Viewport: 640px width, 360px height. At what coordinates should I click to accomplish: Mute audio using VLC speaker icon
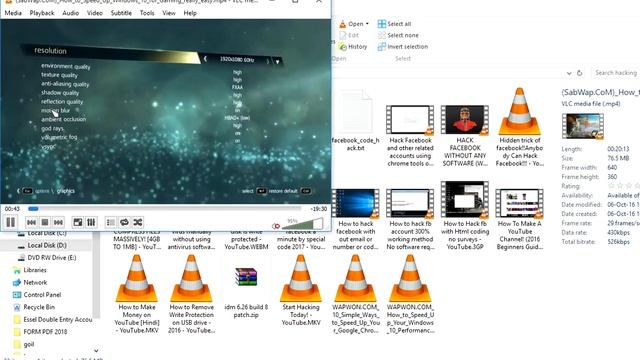coord(276,226)
